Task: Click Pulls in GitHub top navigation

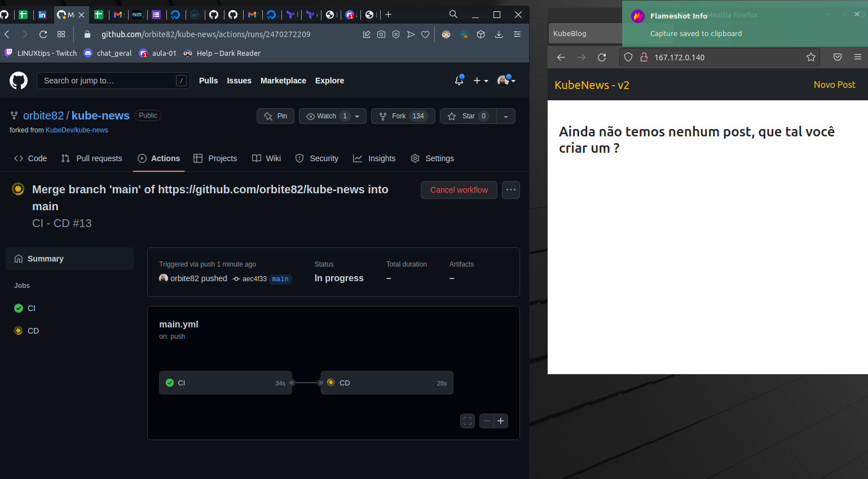Action: (208, 81)
